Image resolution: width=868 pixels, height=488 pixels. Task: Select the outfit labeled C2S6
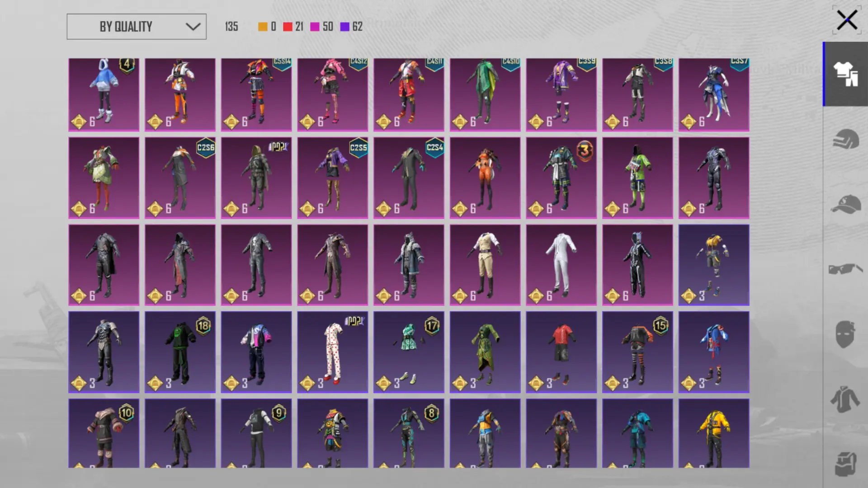(180, 178)
